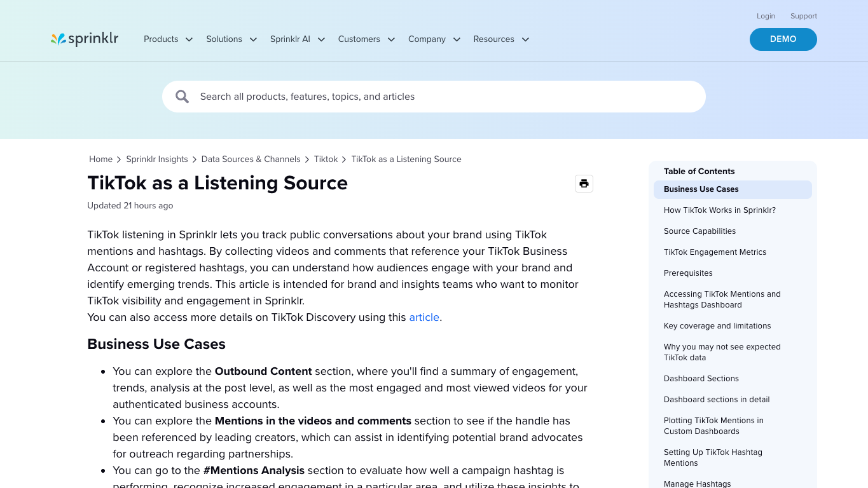The image size is (868, 488).
Task: Open the Customers menu
Action: coord(359,39)
